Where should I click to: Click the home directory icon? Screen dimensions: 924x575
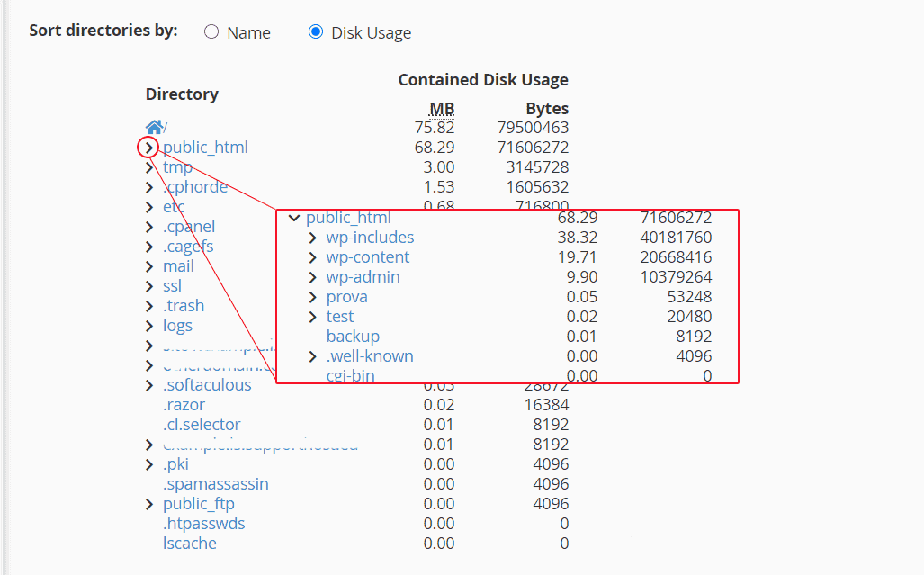point(154,125)
